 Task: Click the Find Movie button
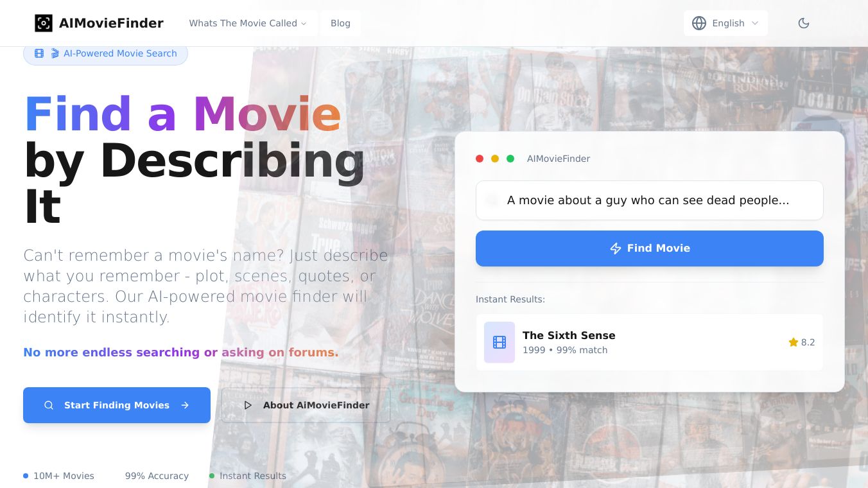click(x=650, y=248)
